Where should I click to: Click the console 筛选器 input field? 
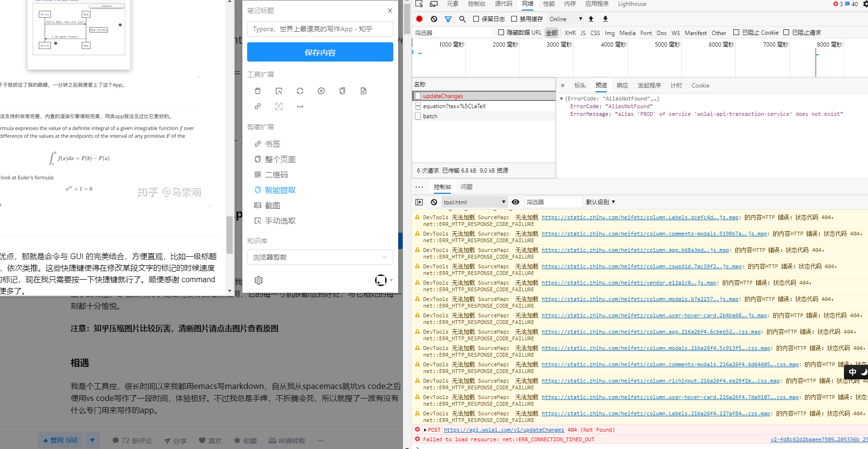(553, 202)
